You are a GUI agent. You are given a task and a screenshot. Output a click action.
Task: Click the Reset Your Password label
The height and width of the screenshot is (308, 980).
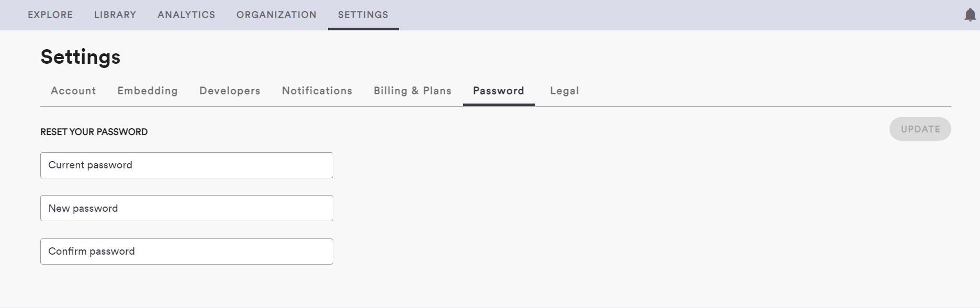click(x=94, y=132)
